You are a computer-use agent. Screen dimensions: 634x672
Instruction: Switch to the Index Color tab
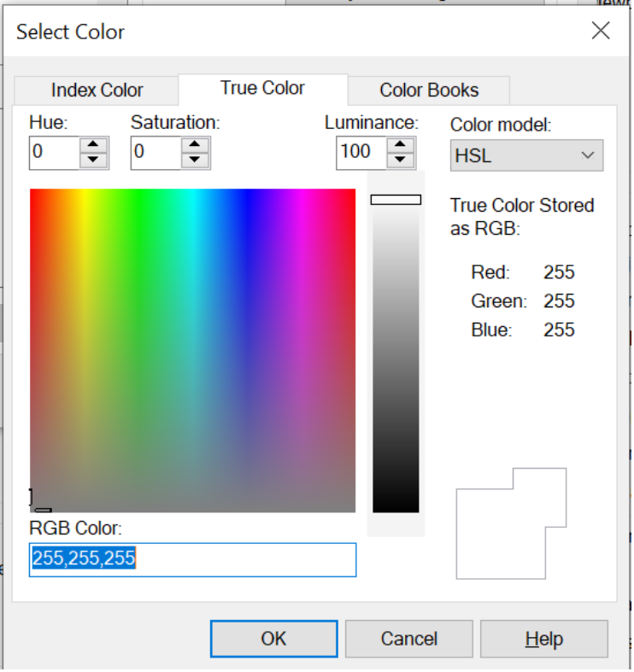(x=97, y=90)
